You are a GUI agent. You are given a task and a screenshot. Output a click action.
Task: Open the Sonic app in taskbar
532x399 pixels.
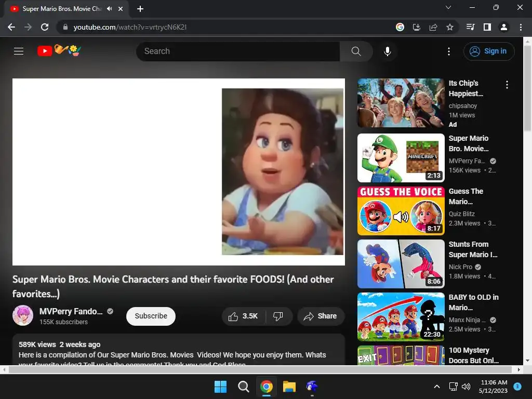point(312,387)
